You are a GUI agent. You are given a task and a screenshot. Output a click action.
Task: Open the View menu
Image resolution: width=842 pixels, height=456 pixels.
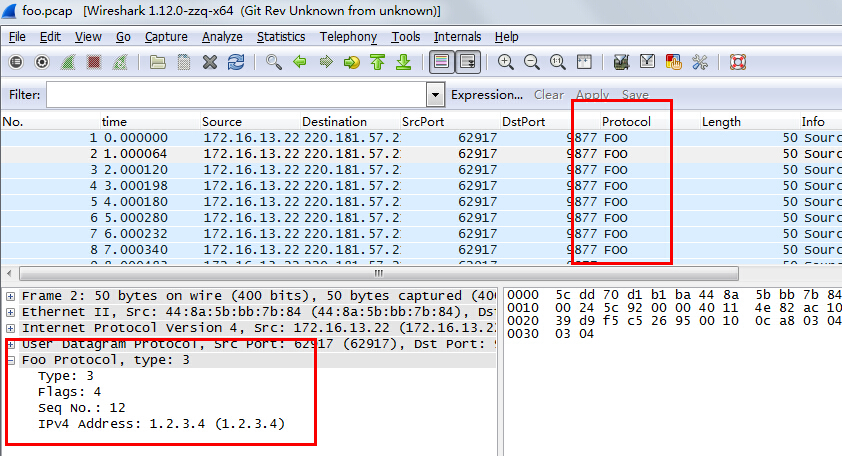(88, 37)
